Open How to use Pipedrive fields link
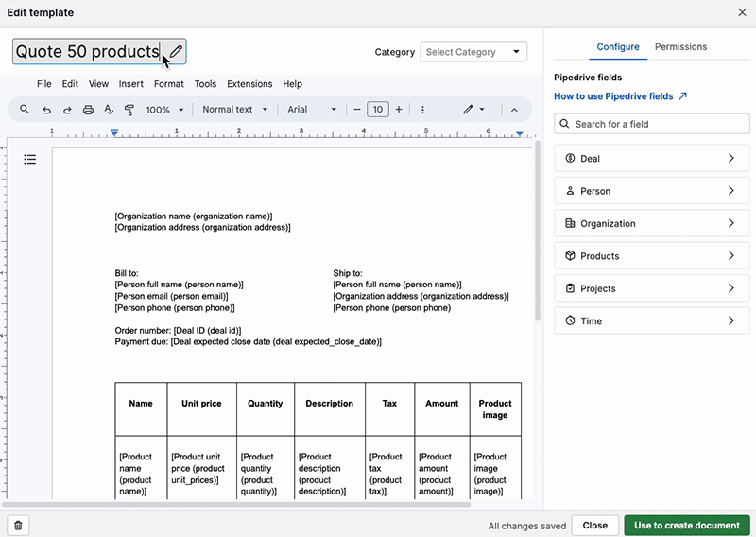 [x=620, y=96]
